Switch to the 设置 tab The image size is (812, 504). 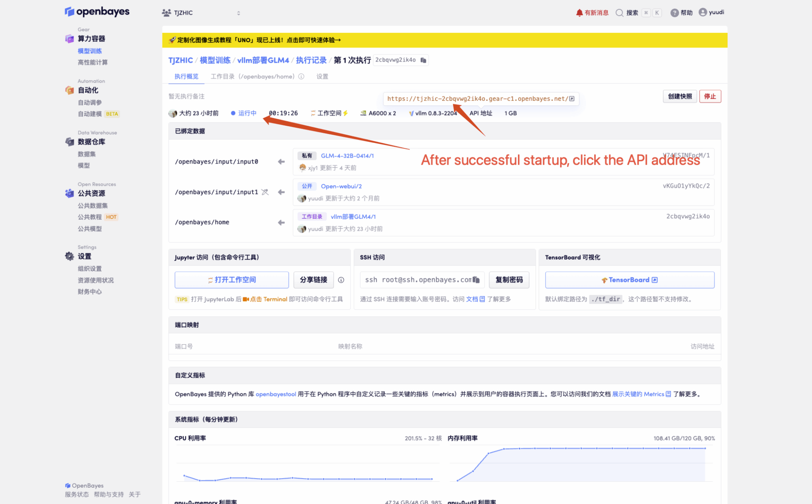[322, 77]
